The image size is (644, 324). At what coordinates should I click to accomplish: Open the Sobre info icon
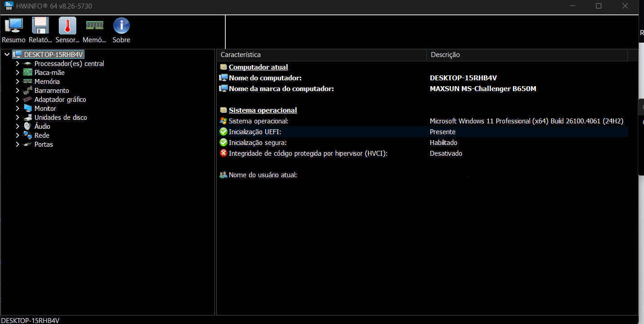[x=121, y=30]
